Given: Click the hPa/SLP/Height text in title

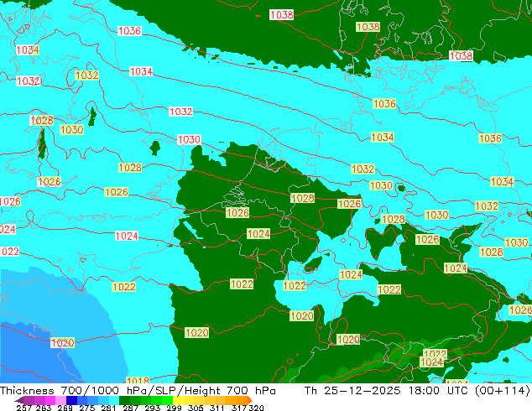Looking at the screenshot, I should click(174, 391).
